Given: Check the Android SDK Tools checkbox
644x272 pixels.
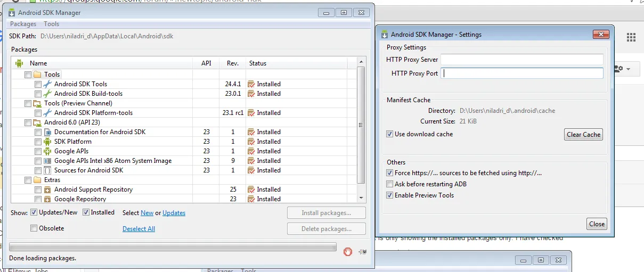Looking at the screenshot, I should pos(38,84).
